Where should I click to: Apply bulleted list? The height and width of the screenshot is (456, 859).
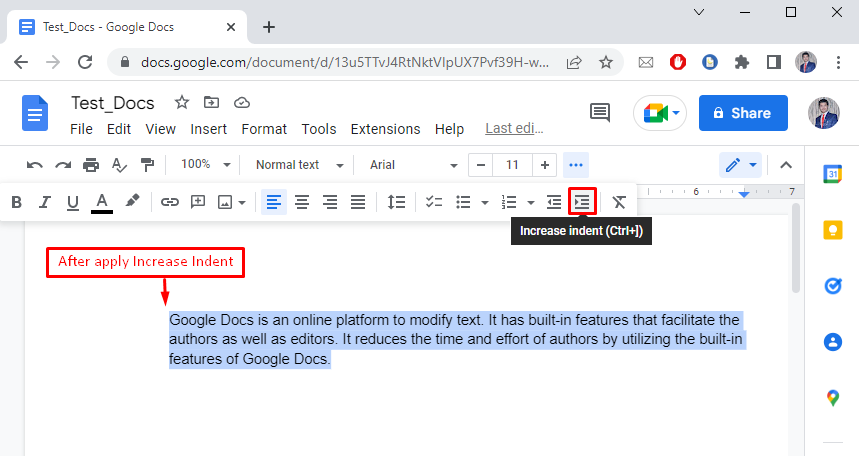463,202
